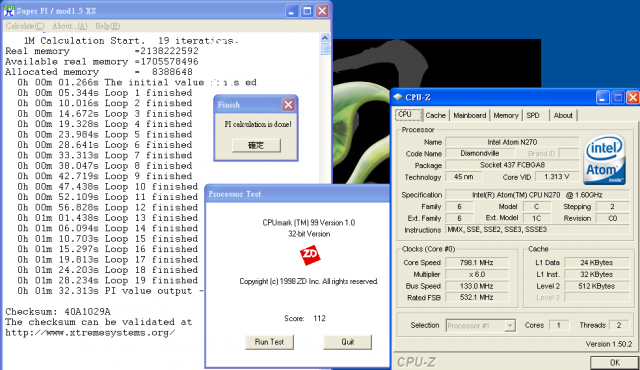Click the CPUmark 99 Version 1.0 text
The image size is (640, 370).
(x=309, y=223)
